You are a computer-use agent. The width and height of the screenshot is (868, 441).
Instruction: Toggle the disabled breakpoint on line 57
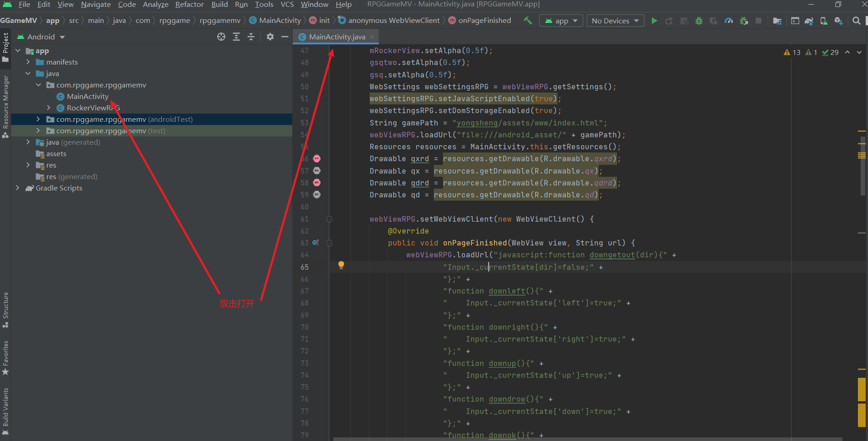point(317,170)
